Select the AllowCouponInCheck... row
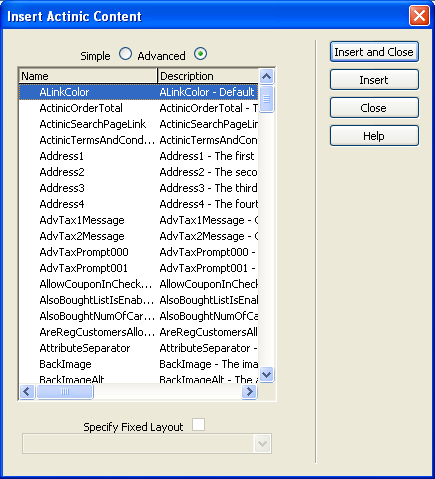 click(139, 284)
